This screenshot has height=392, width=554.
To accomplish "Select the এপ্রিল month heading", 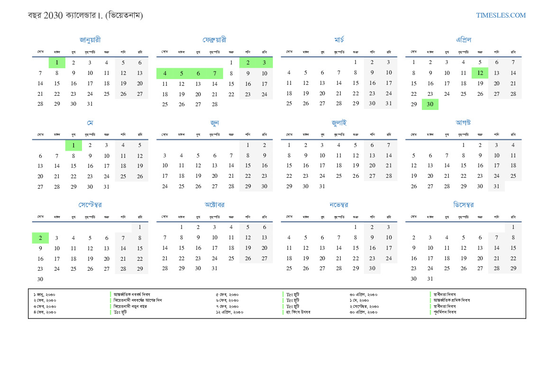I will (463, 40).
